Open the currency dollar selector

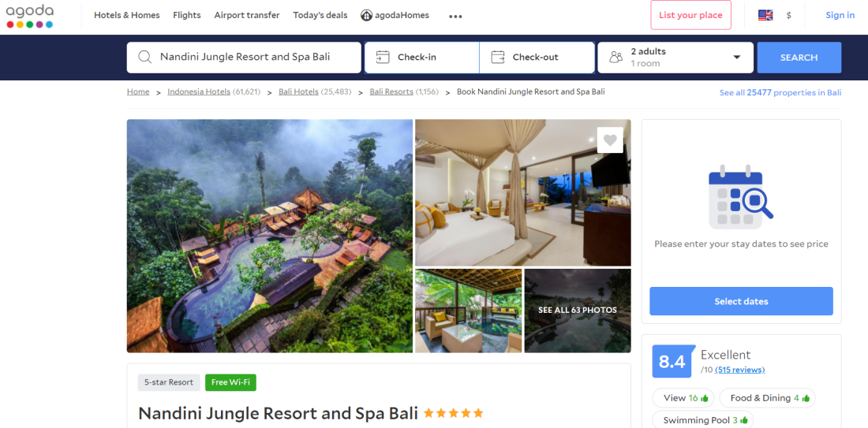(789, 16)
